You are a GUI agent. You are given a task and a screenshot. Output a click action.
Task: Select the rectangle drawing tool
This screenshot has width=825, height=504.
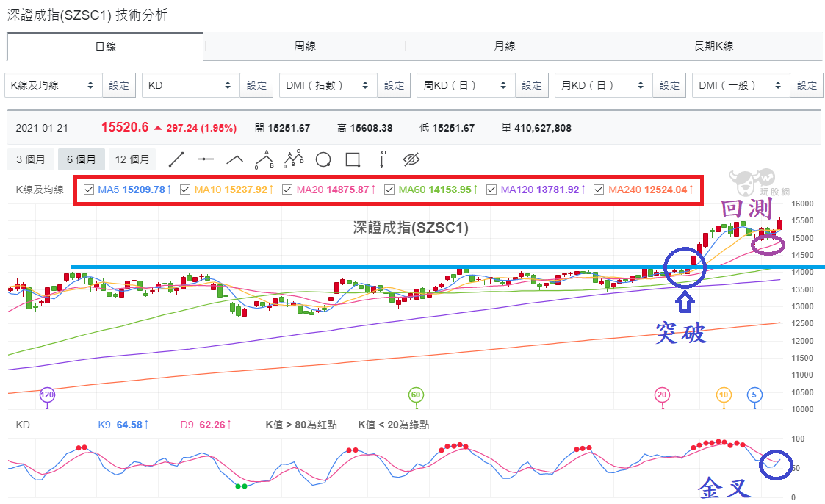click(353, 159)
